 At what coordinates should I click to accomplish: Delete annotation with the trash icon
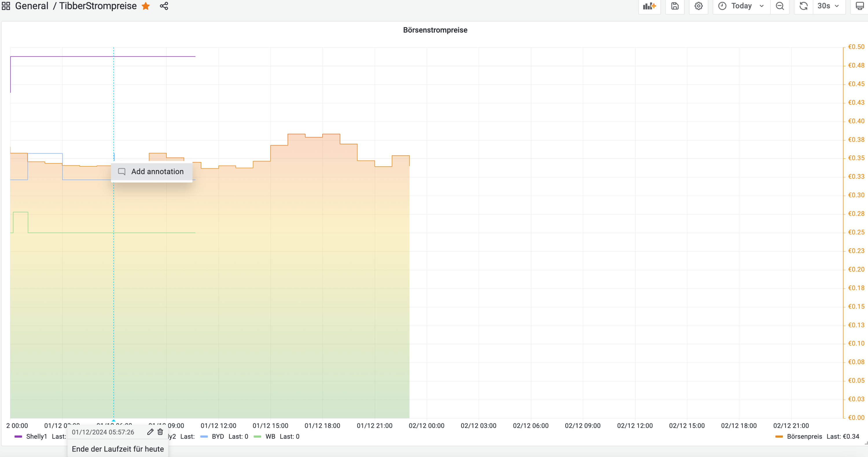coord(160,432)
